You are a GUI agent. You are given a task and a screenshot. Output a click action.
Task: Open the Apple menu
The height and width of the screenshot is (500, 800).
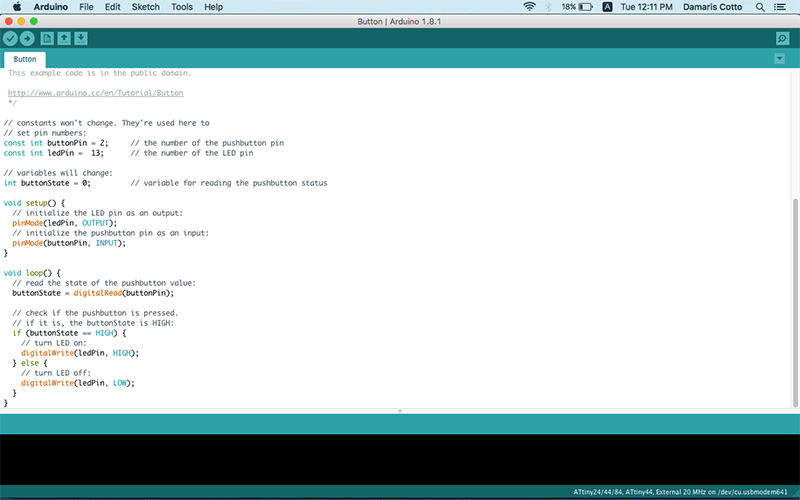(17, 7)
